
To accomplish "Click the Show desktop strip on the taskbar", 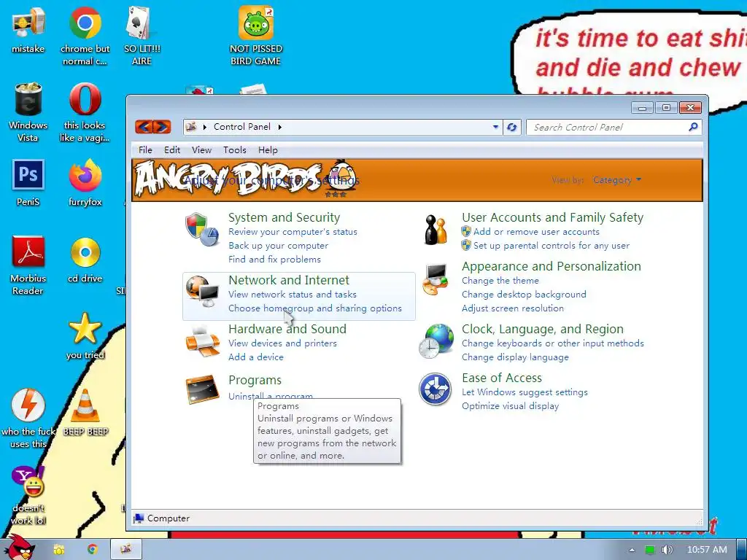I will [742, 550].
